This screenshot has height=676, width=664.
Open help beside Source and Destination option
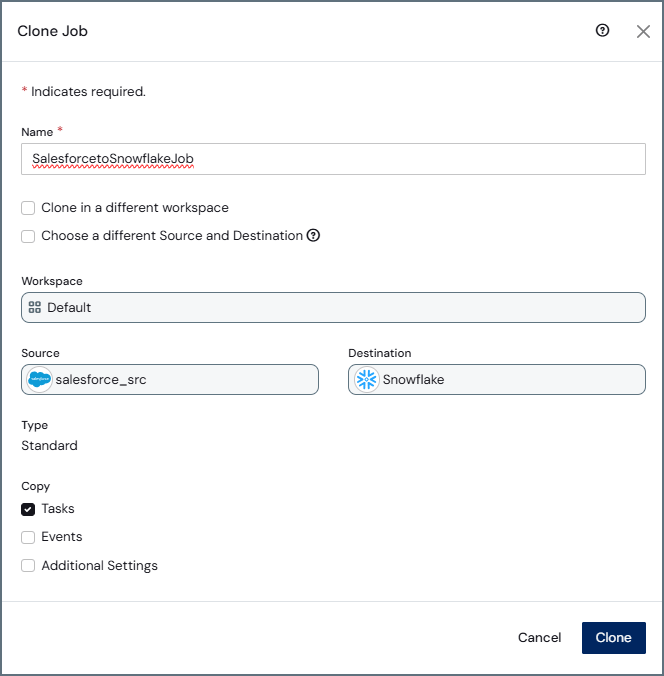[x=313, y=235]
